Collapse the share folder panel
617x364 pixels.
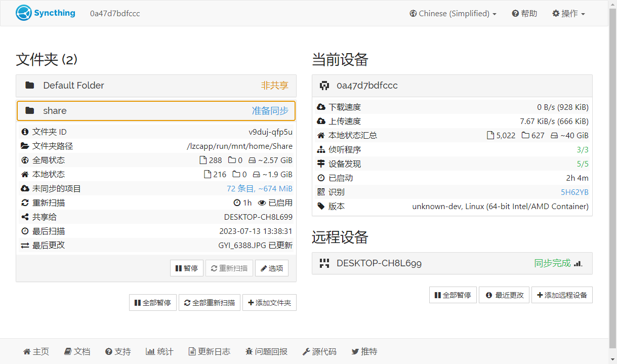pyautogui.click(x=156, y=111)
